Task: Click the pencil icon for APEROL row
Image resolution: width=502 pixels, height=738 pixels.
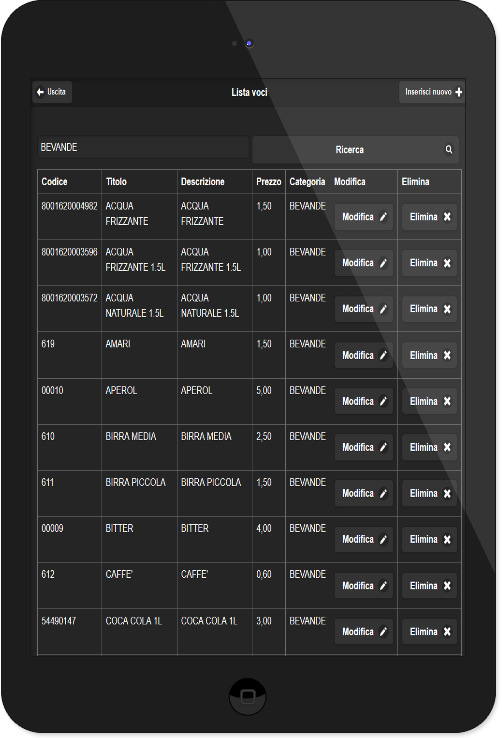Action: click(383, 401)
